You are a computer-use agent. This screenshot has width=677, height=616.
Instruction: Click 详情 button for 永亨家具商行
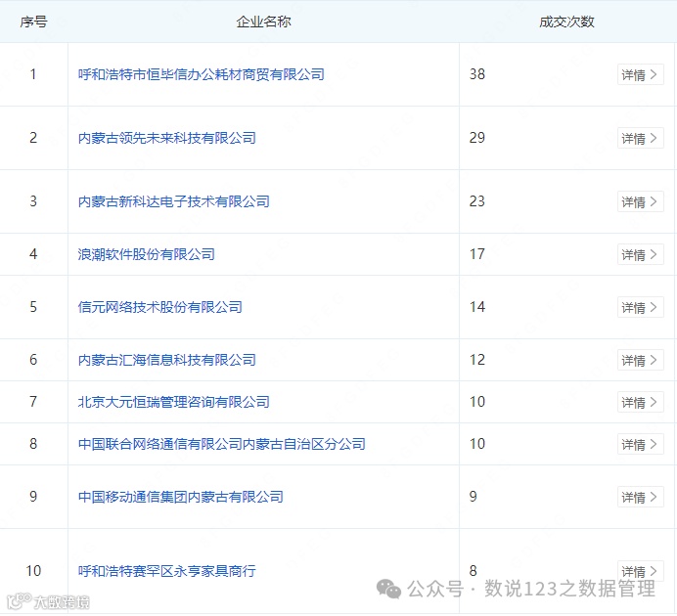coord(640,571)
